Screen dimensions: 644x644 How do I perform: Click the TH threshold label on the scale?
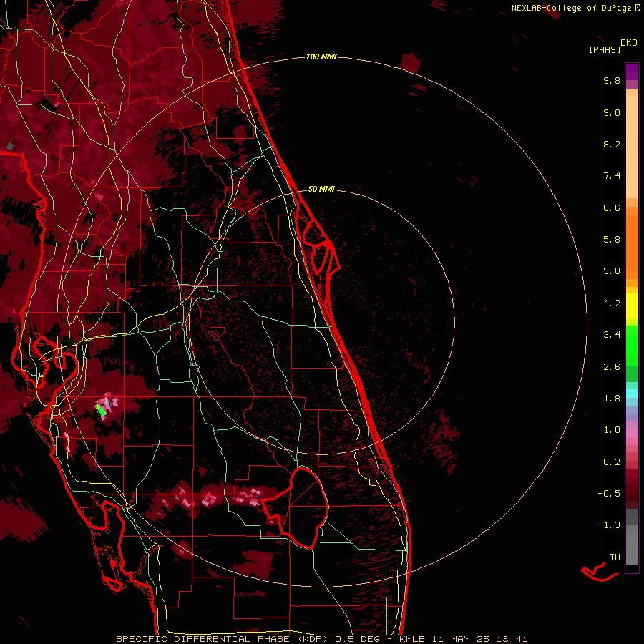(615, 557)
